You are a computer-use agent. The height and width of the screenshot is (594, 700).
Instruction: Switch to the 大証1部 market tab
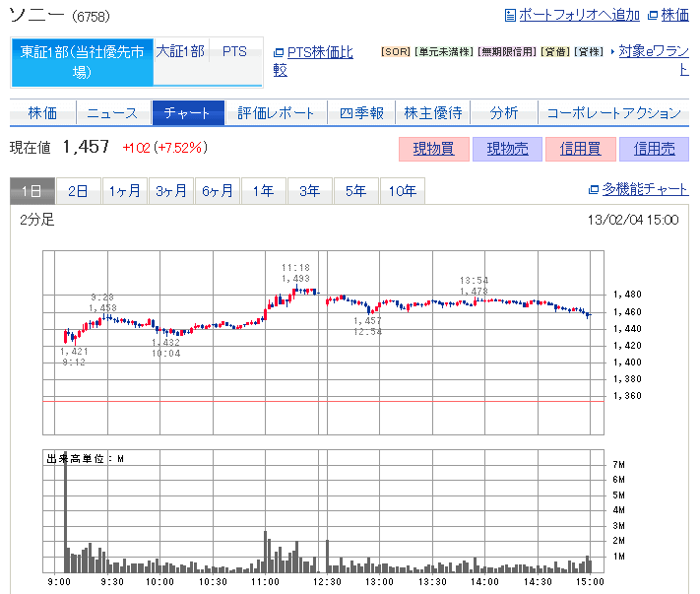pos(180,52)
